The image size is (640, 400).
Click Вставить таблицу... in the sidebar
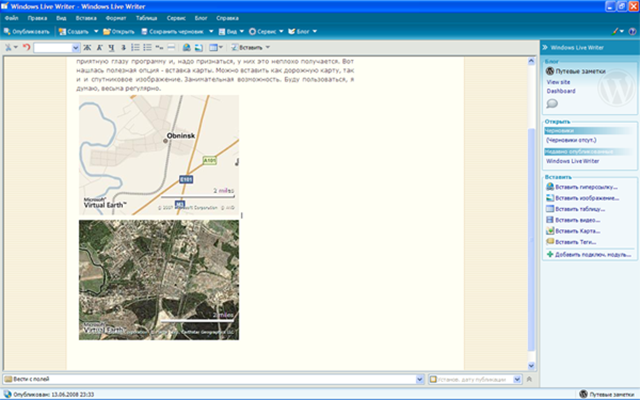580,209
